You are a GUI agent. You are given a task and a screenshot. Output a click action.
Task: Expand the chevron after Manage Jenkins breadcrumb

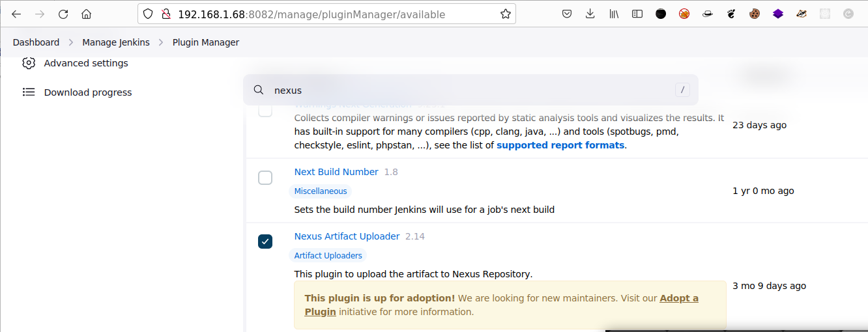click(x=161, y=42)
